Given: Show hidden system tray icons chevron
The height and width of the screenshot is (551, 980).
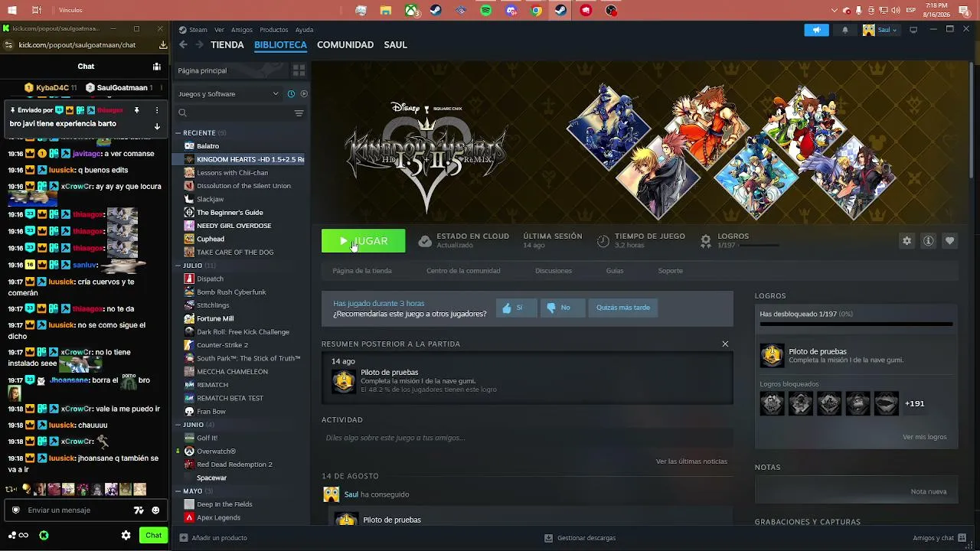Looking at the screenshot, I should tap(835, 11).
